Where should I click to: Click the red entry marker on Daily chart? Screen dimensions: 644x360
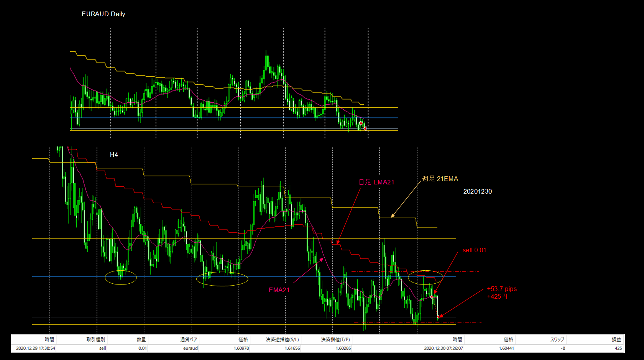361,123
